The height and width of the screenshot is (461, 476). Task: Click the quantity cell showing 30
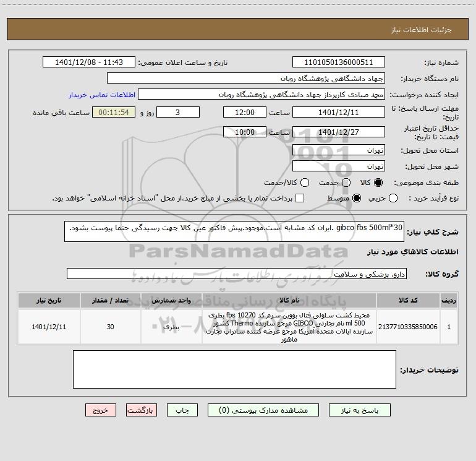111,327
